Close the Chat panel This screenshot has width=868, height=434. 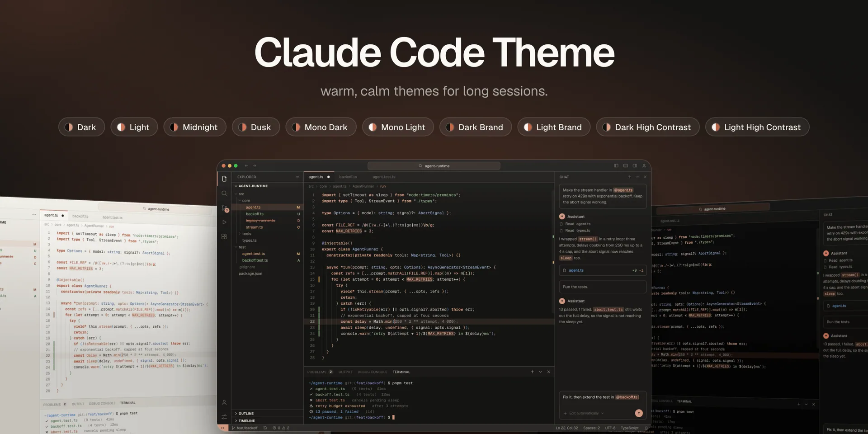pos(645,177)
